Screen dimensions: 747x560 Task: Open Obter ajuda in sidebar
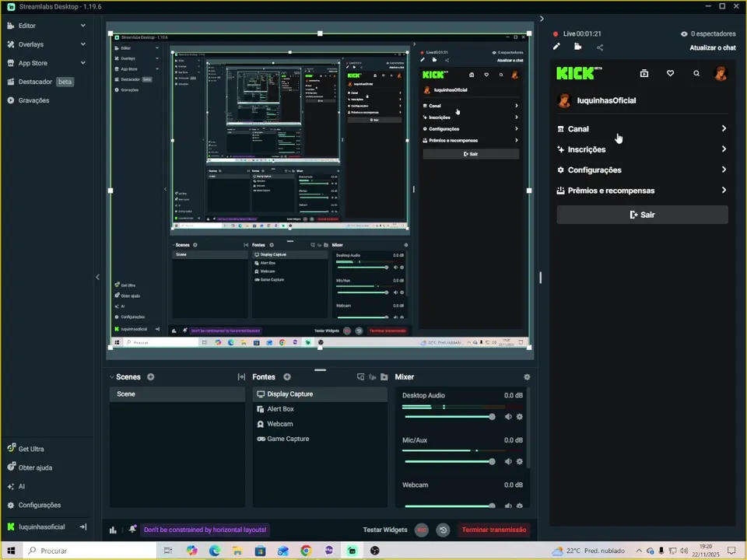[x=30, y=467]
